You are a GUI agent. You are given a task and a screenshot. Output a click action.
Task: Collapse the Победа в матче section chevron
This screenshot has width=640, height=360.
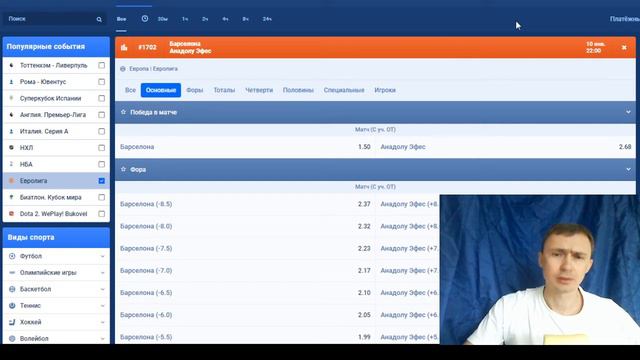coord(628,112)
